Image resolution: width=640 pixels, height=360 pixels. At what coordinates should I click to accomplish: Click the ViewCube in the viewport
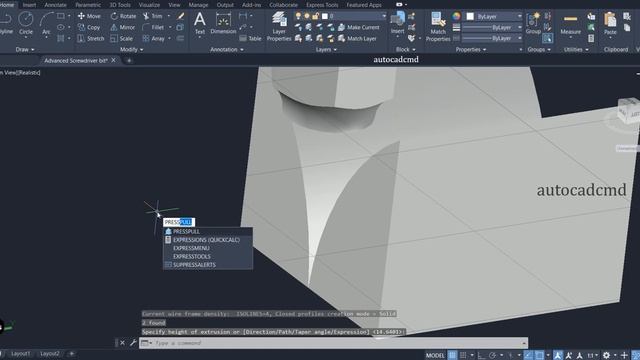(628, 110)
